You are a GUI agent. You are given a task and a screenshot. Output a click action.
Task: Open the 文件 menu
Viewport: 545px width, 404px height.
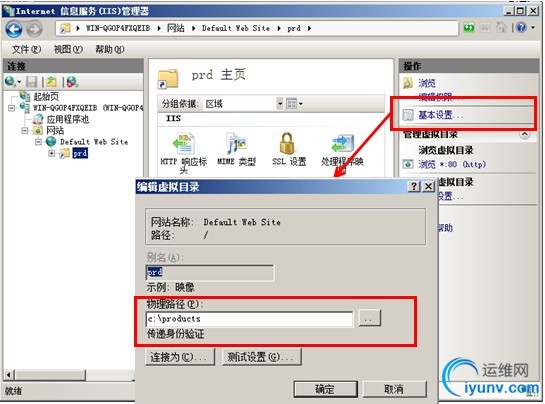(26, 49)
